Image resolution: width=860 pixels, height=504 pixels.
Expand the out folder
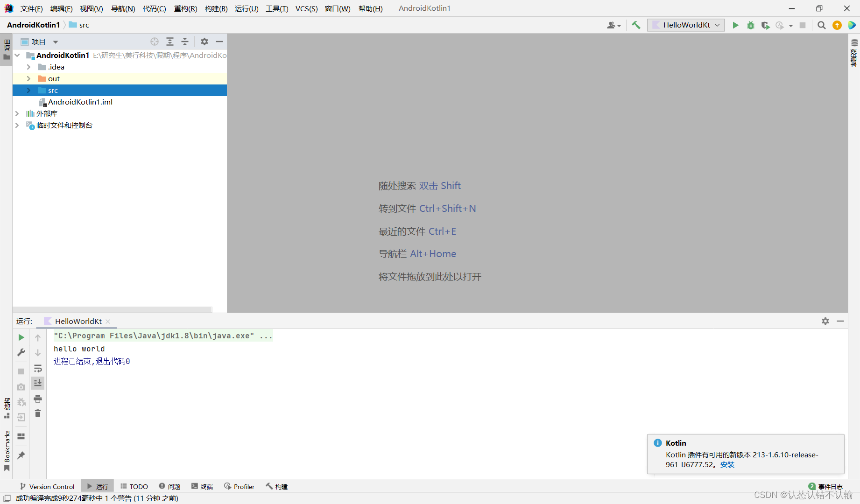tap(28, 78)
